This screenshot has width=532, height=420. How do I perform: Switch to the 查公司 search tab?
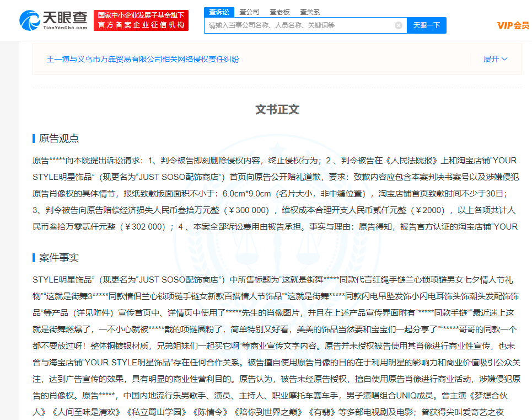[249, 12]
